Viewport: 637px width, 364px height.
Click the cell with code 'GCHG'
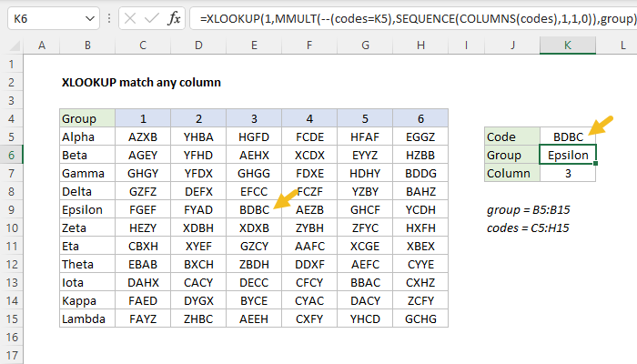click(x=420, y=318)
